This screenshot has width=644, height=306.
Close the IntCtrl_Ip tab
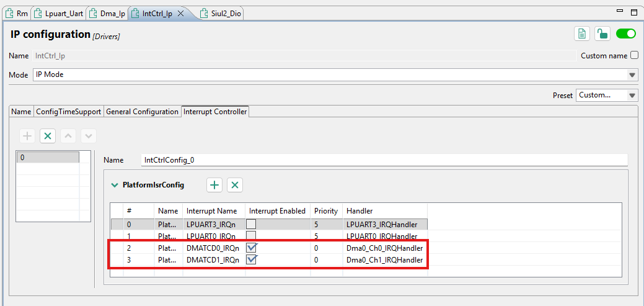click(180, 14)
